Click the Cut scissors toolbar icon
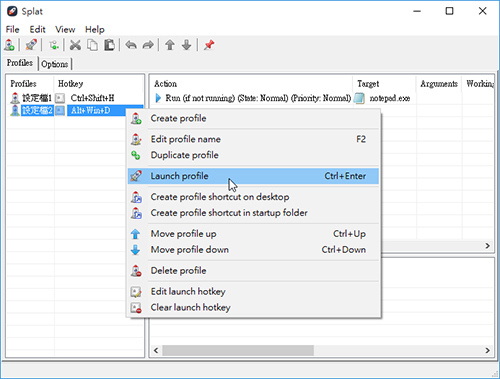Viewport: 500px width, 379px height. coord(75,45)
